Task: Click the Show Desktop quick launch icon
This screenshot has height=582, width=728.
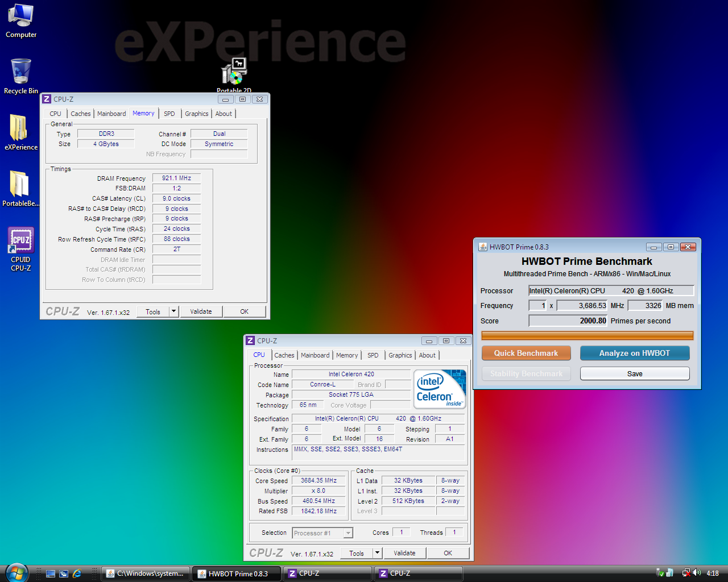Action: click(51, 573)
